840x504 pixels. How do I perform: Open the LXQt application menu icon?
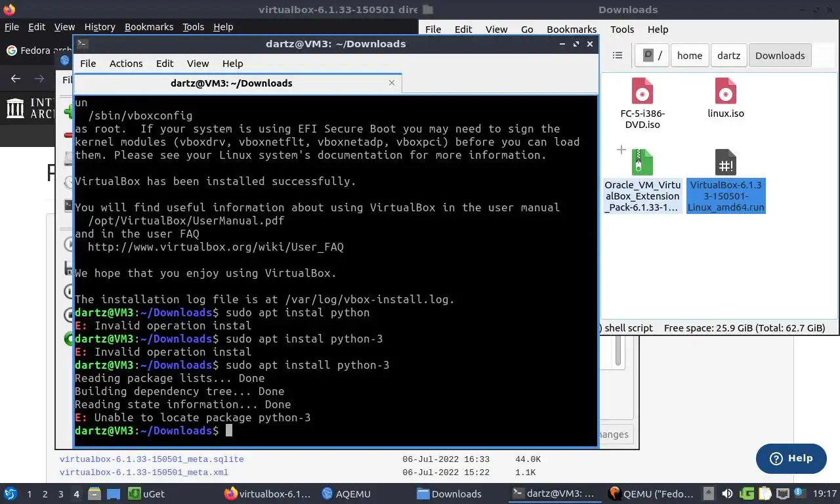pyautogui.click(x=10, y=493)
